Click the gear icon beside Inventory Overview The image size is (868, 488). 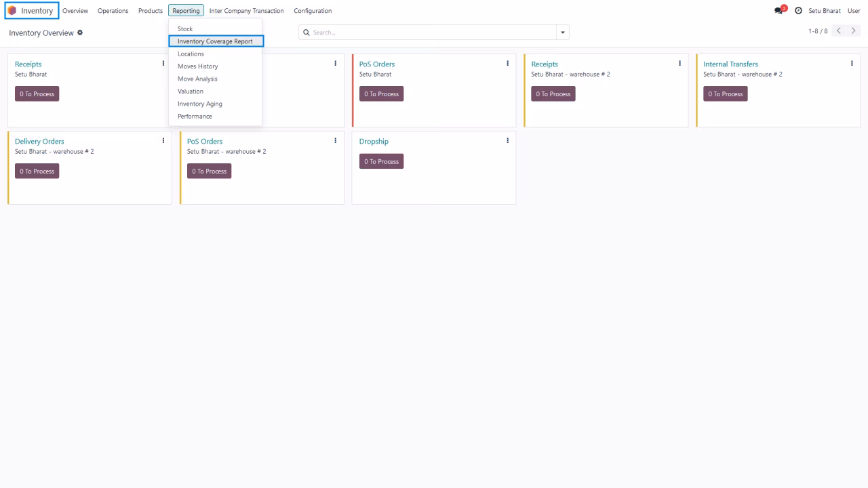pos(80,33)
